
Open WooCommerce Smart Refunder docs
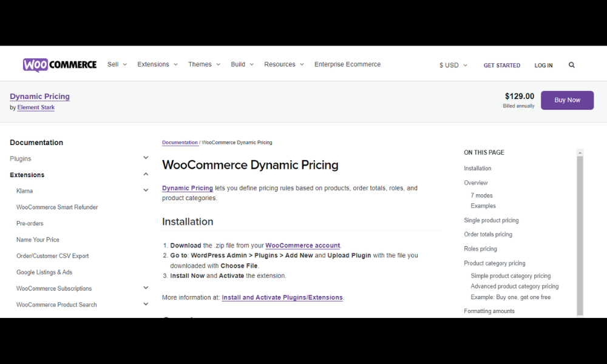pos(57,207)
